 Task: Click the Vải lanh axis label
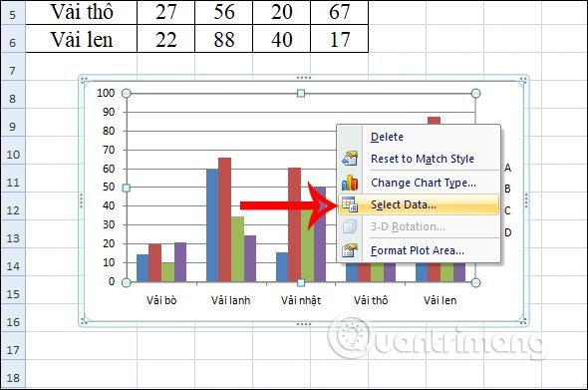click(230, 300)
